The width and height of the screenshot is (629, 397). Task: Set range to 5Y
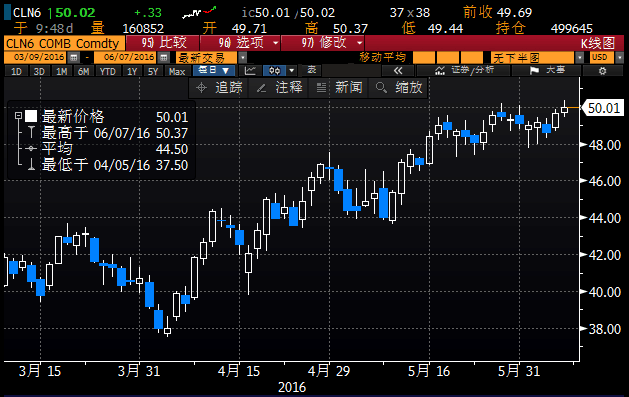[153, 71]
